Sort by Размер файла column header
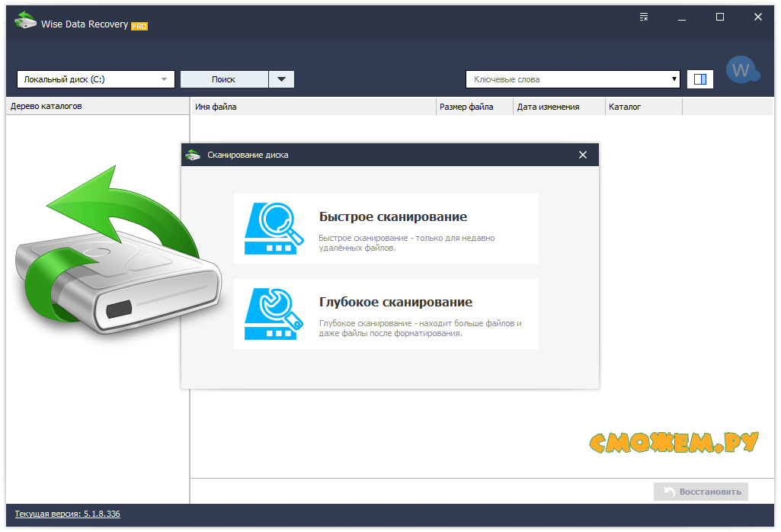 point(474,107)
